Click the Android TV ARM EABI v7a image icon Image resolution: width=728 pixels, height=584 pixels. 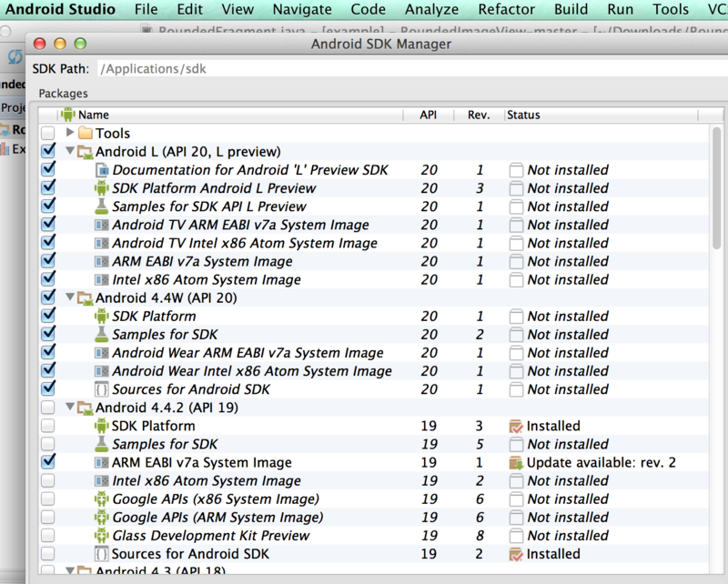pos(102,226)
